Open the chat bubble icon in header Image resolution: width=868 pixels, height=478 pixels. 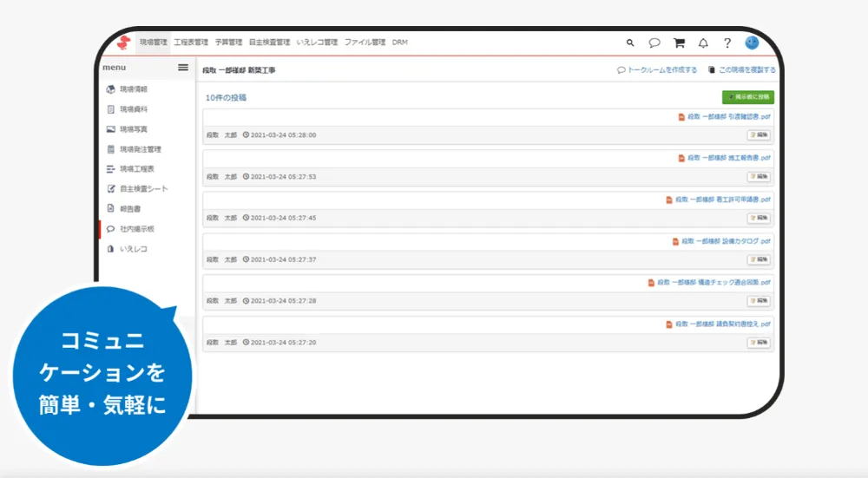click(x=654, y=43)
